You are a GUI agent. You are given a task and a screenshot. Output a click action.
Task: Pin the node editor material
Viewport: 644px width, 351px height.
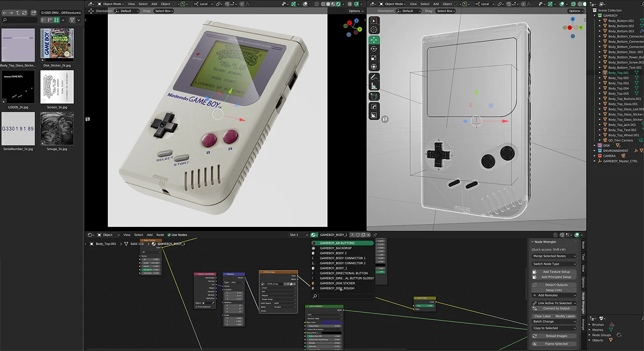point(375,235)
